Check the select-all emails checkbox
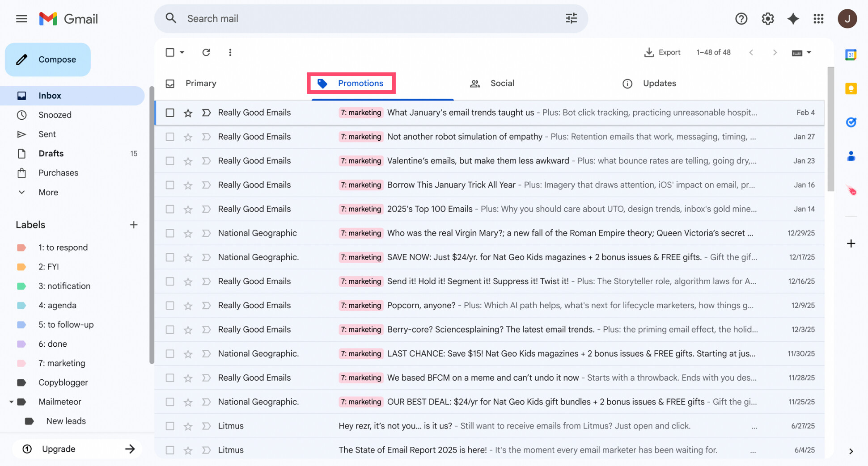This screenshot has width=868, height=466. [x=170, y=52]
